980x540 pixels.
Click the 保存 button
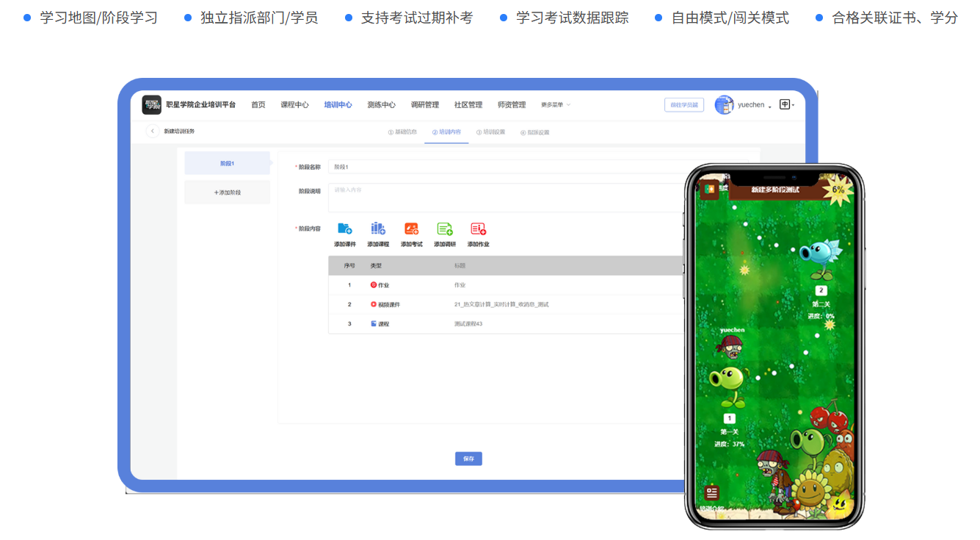click(468, 458)
